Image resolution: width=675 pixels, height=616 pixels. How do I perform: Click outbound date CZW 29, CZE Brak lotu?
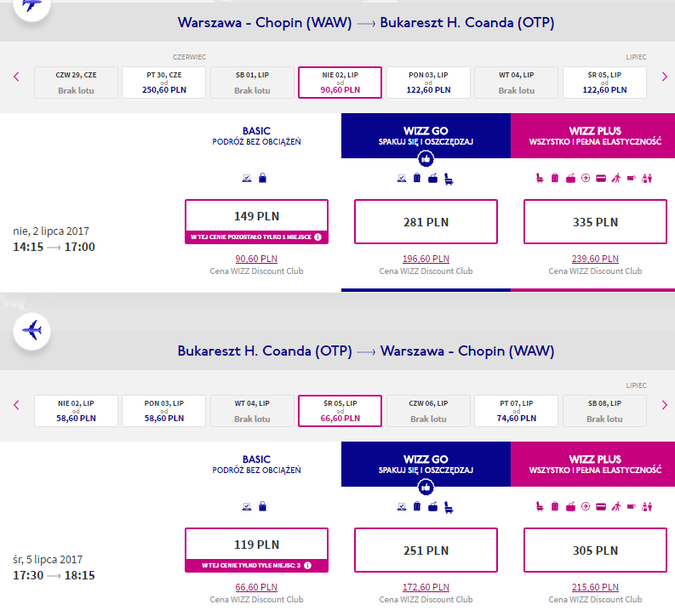[76, 83]
